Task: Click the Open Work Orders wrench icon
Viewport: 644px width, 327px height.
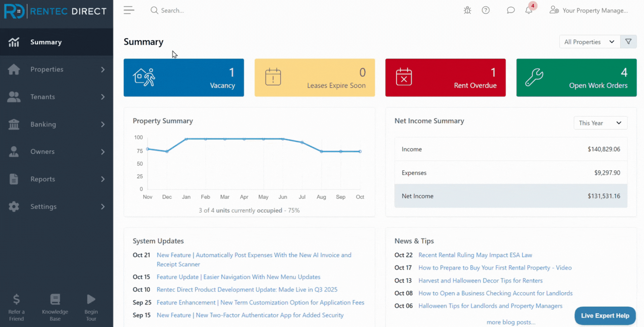Action: 534,77
